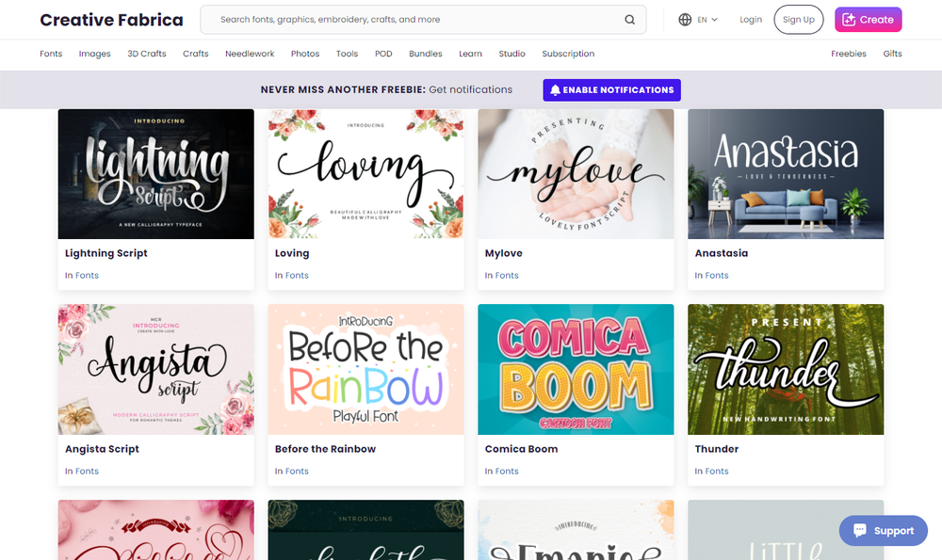Go to the Subscription section
Viewport: 942px width, 560px height.
click(568, 54)
